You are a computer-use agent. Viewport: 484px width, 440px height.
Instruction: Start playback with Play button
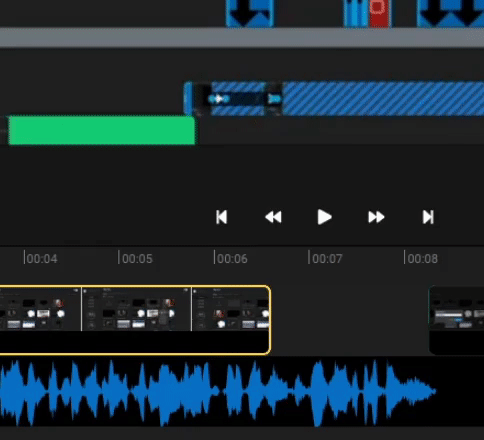324,217
